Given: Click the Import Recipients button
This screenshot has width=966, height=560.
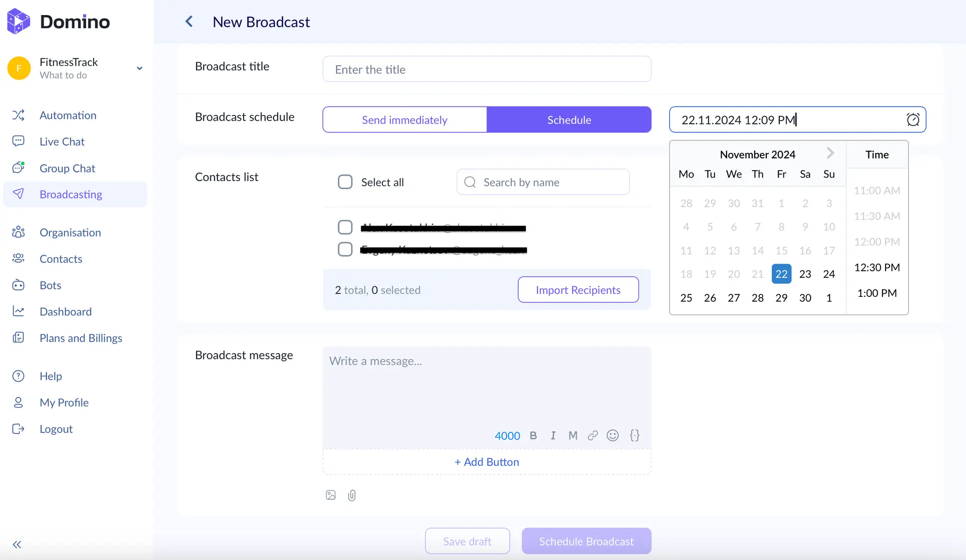Looking at the screenshot, I should click(x=578, y=290).
